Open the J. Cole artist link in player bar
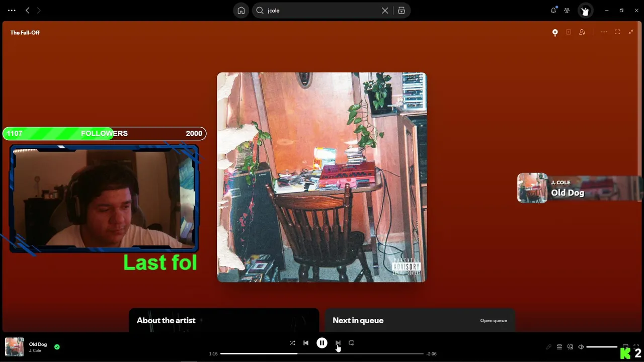The image size is (644, 362). 35,350
